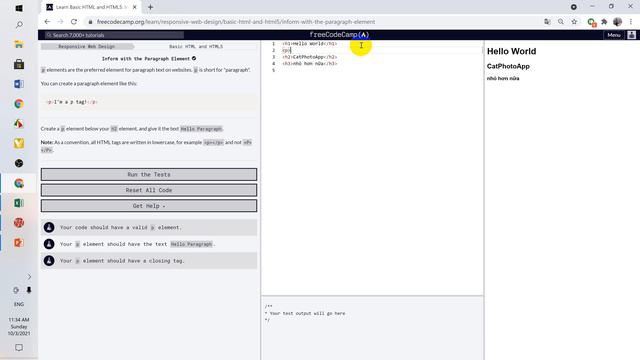This screenshot has width=640, height=360.
Task: Click the address bar URL
Action: pyautogui.click(x=236, y=22)
